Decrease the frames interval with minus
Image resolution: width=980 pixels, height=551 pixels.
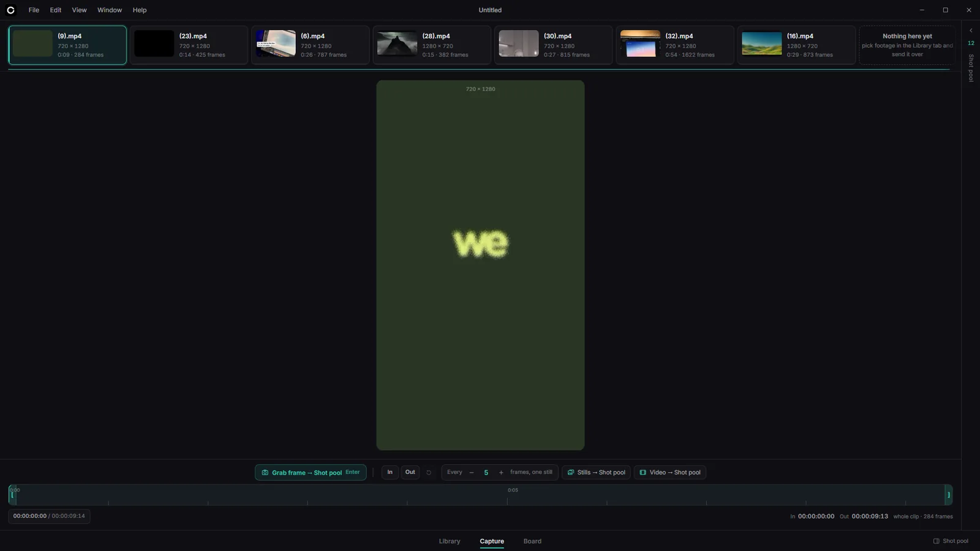[472, 473]
